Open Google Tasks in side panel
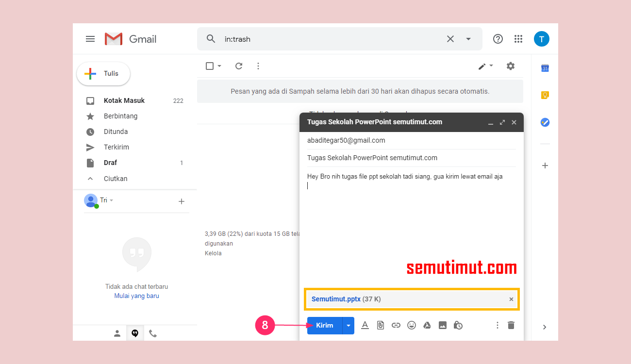The image size is (631, 364). point(545,122)
